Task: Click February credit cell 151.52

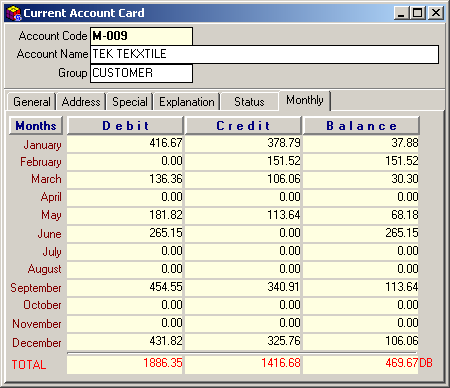Action: coord(243,161)
